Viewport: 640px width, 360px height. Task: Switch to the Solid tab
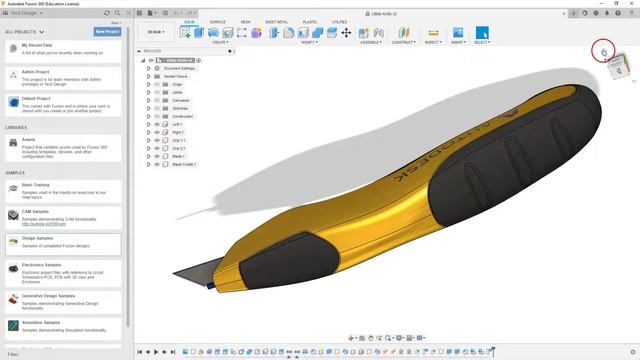click(189, 22)
